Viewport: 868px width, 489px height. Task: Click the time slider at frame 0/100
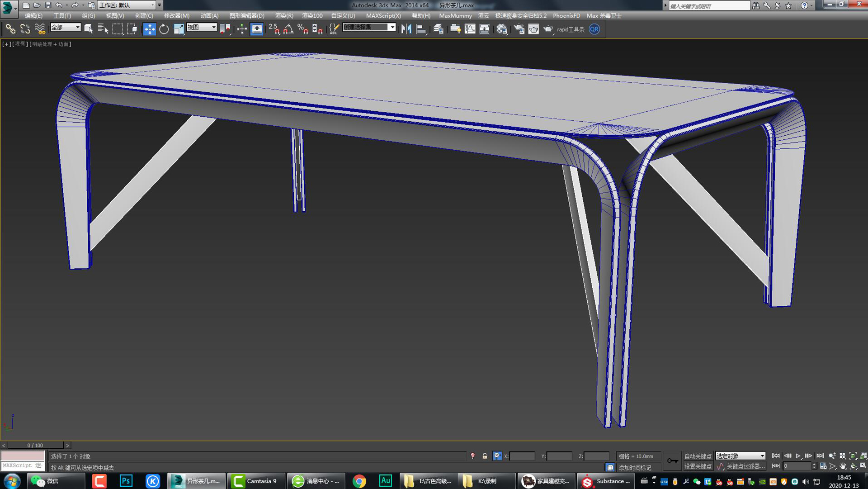tap(36, 445)
